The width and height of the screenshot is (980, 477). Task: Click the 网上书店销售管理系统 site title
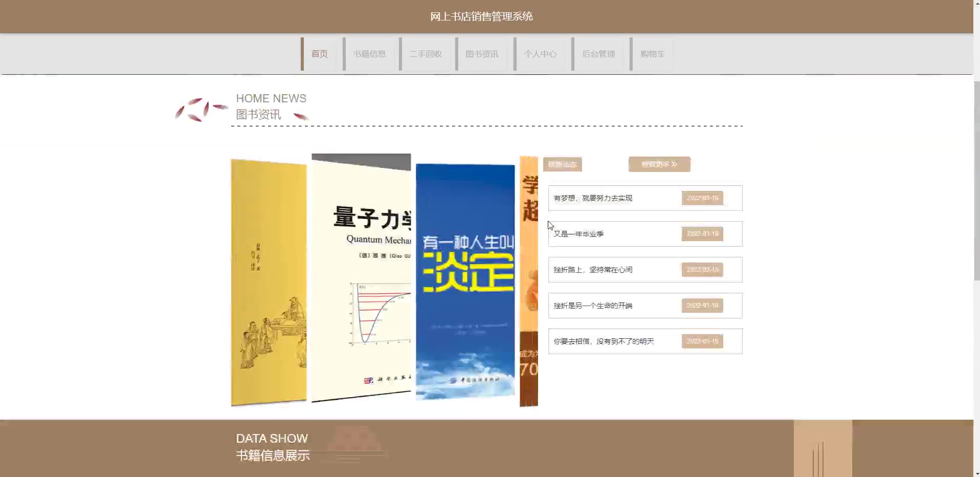tap(481, 16)
